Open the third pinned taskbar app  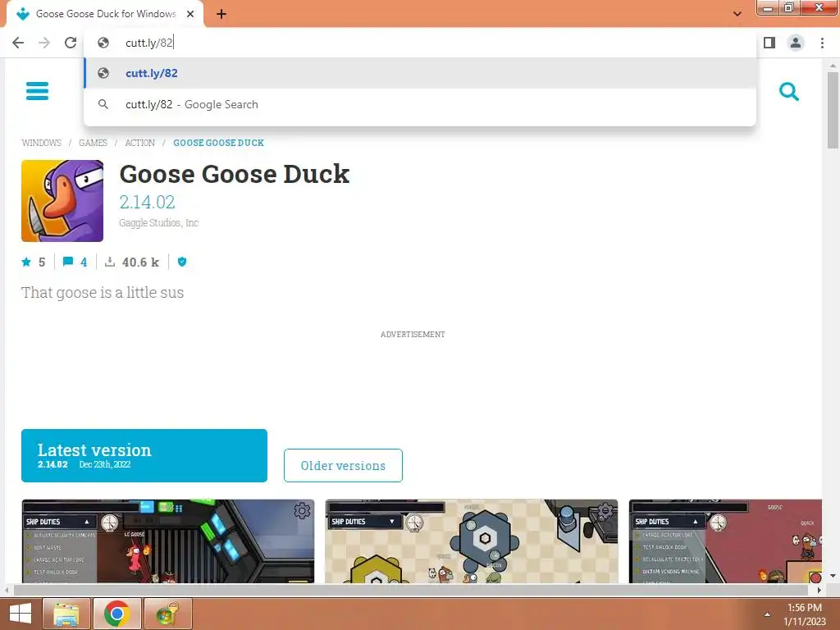[x=167, y=614]
